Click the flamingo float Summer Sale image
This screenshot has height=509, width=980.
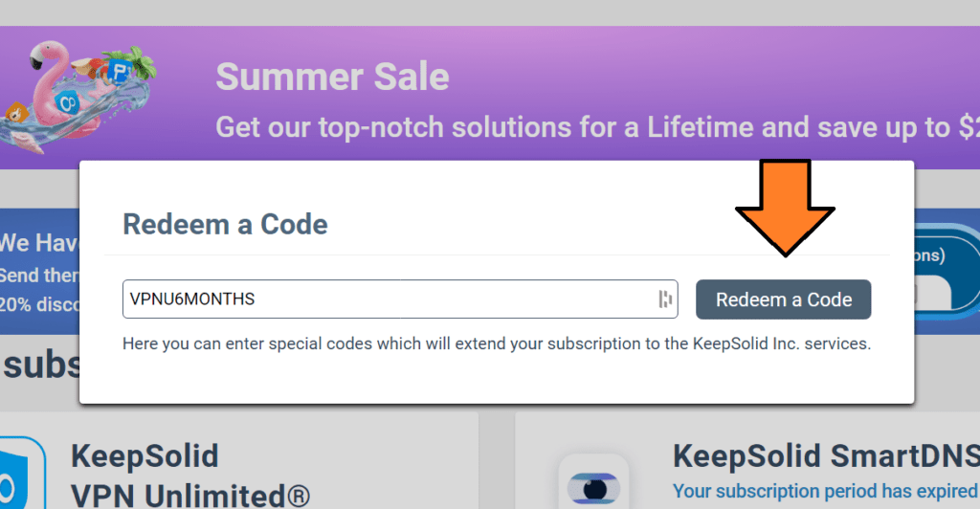coord(78,95)
